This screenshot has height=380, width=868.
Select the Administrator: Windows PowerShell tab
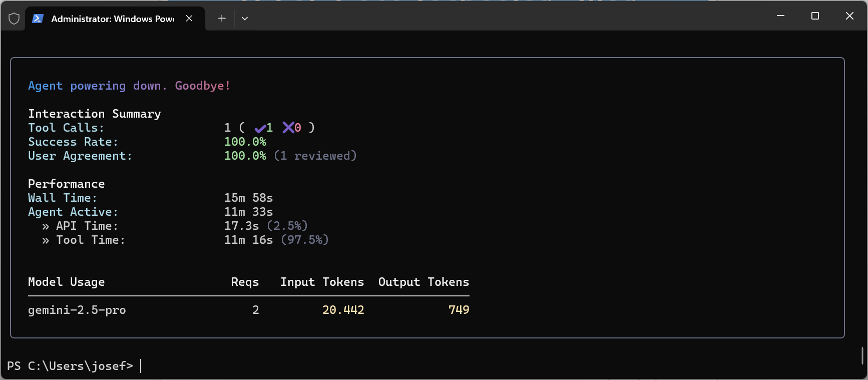click(113, 19)
